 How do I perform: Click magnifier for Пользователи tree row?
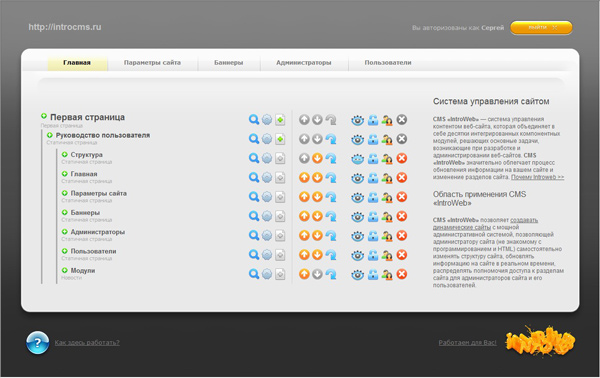254,255
